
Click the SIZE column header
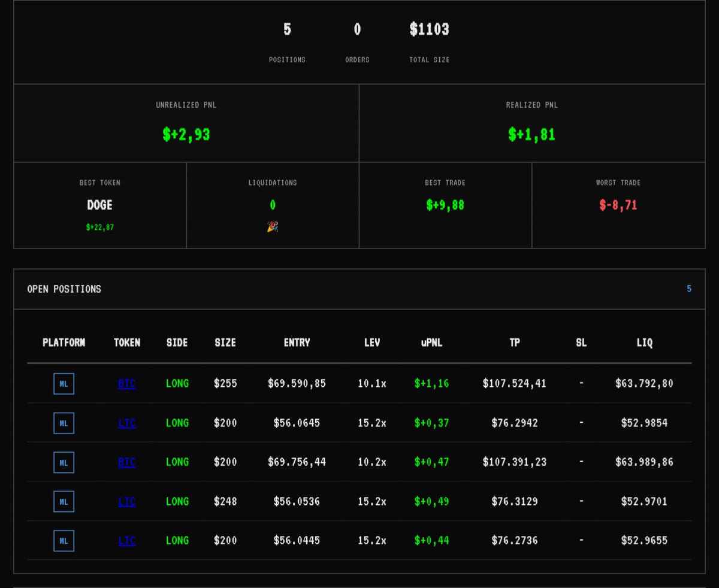point(225,343)
